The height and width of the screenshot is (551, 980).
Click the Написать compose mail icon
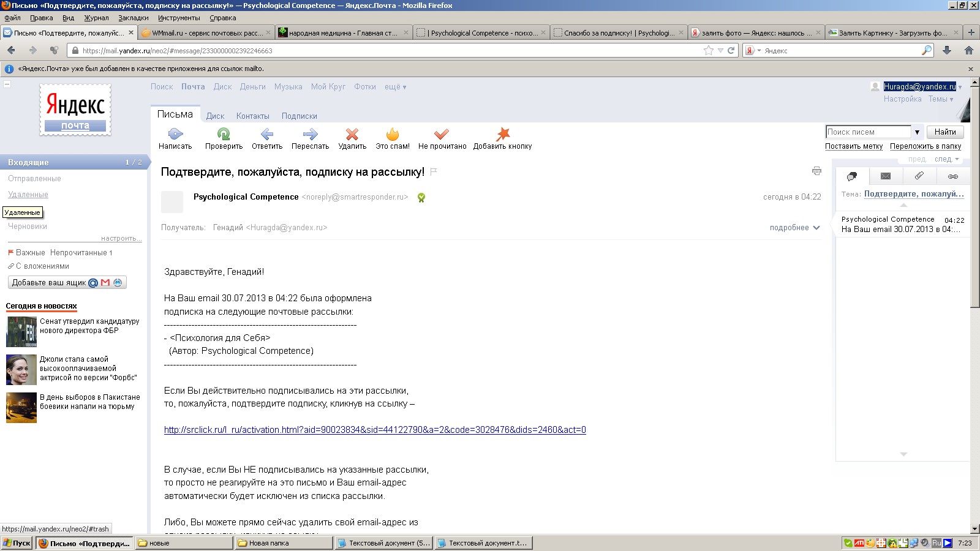175,134
